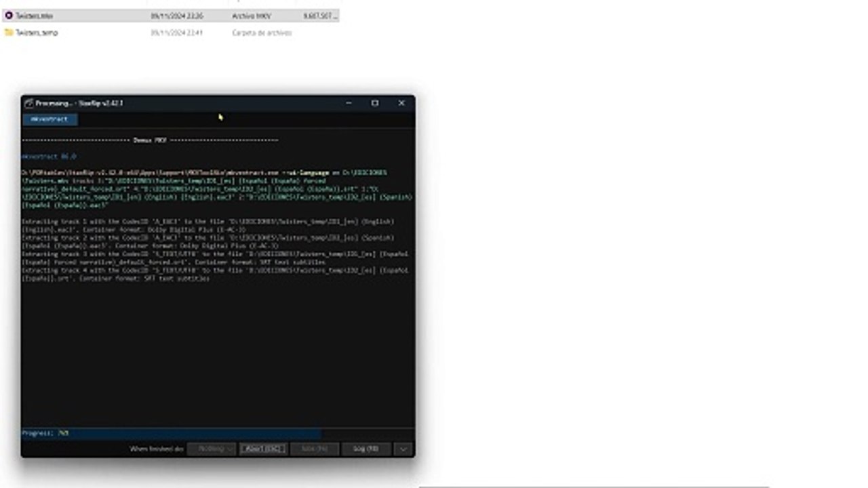Open the Log (F8) button

366,449
